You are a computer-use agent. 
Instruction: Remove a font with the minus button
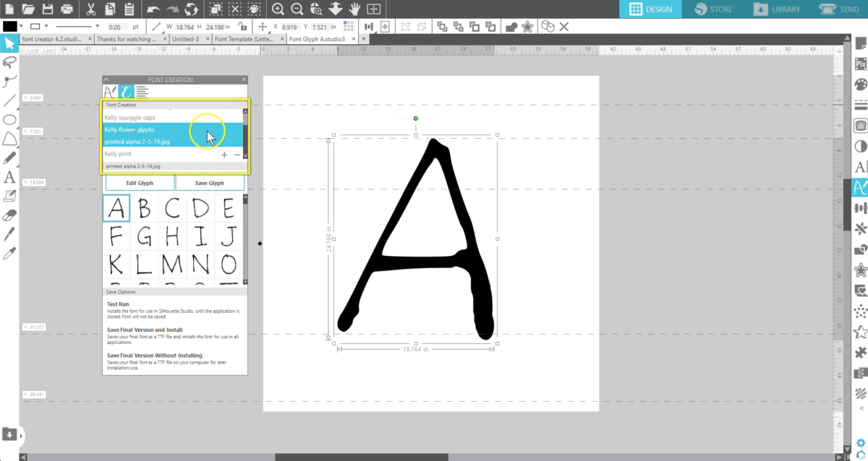[x=237, y=155]
